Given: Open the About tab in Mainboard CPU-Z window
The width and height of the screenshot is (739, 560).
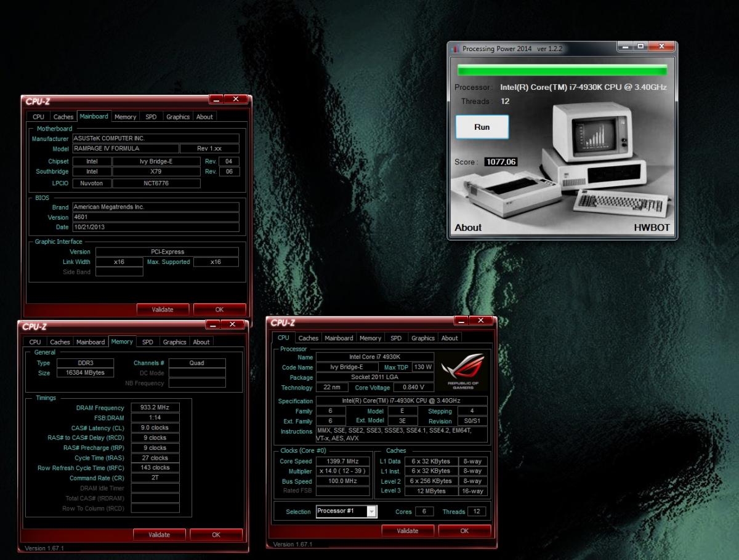Looking at the screenshot, I should pos(204,116).
